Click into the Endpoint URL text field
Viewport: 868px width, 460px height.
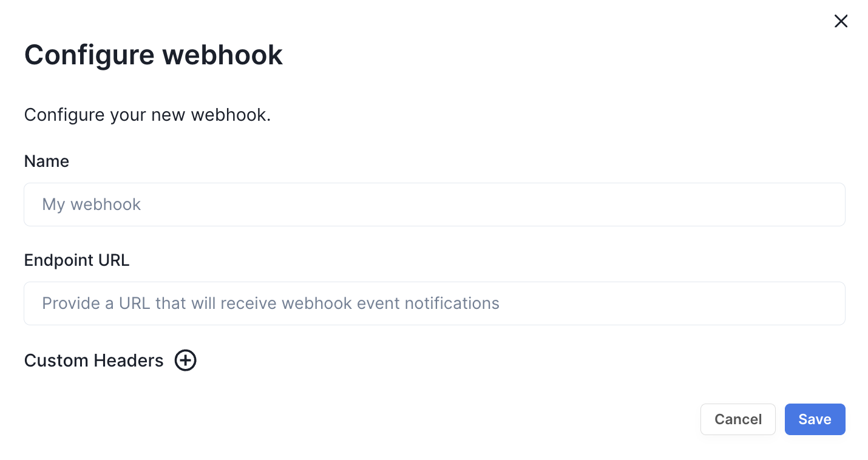434,303
